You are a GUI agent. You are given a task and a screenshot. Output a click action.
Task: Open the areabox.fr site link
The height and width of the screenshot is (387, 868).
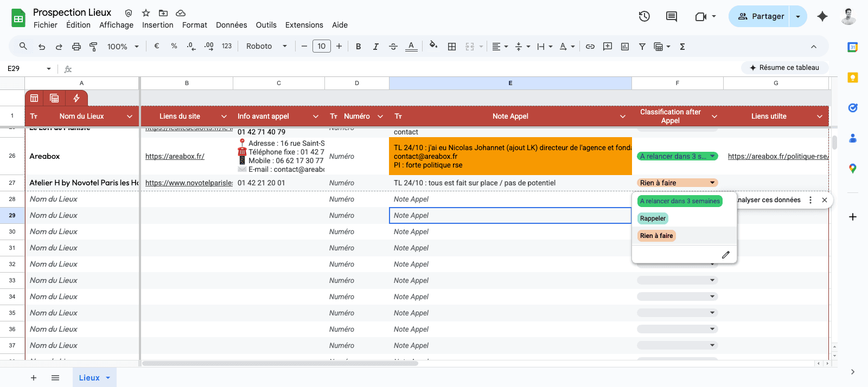175,157
